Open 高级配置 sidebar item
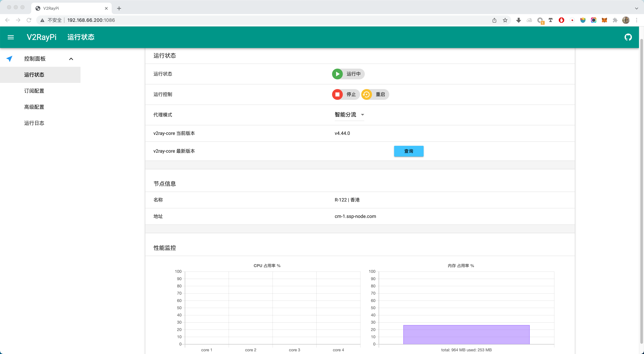Viewport: 644px width, 354px height. (x=34, y=107)
